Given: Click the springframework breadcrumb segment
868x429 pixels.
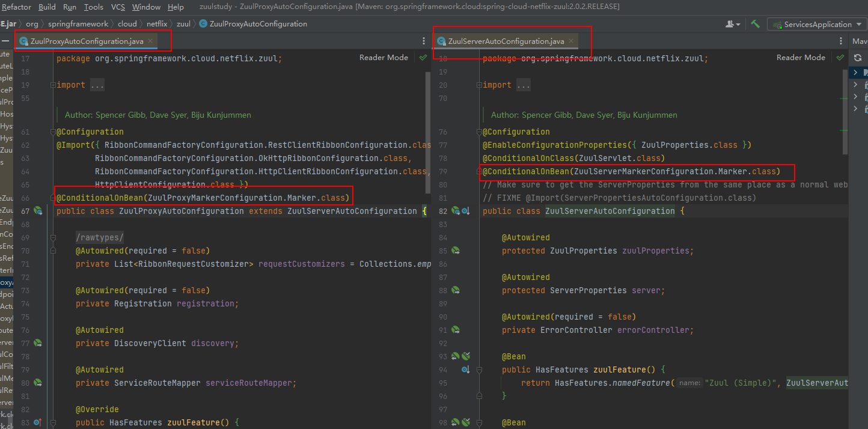Looking at the screenshot, I should point(78,24).
